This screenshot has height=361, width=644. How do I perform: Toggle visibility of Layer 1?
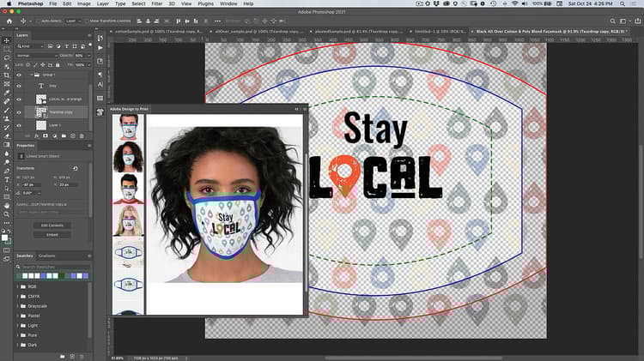pos(19,125)
